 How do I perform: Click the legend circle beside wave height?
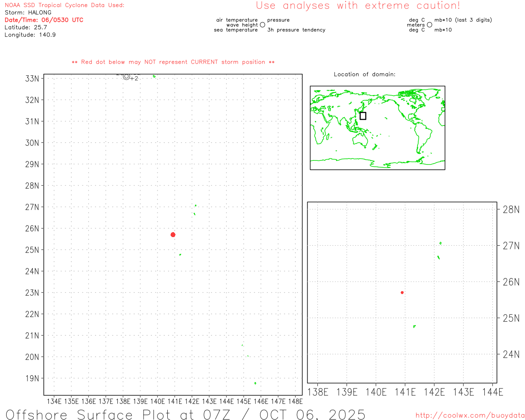(262, 25)
